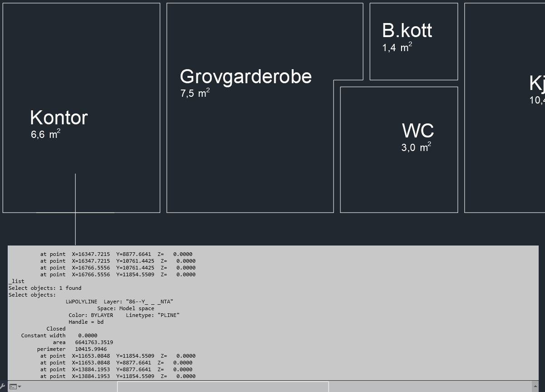The height and width of the screenshot is (392, 545).
Task: Select the Kontor room label
Action: tap(58, 118)
